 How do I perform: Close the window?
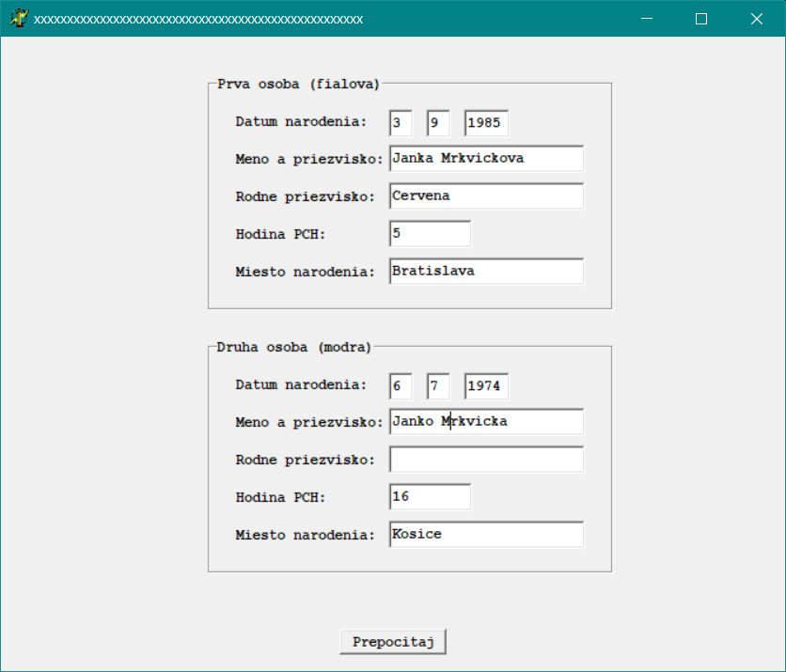pyautogui.click(x=757, y=19)
